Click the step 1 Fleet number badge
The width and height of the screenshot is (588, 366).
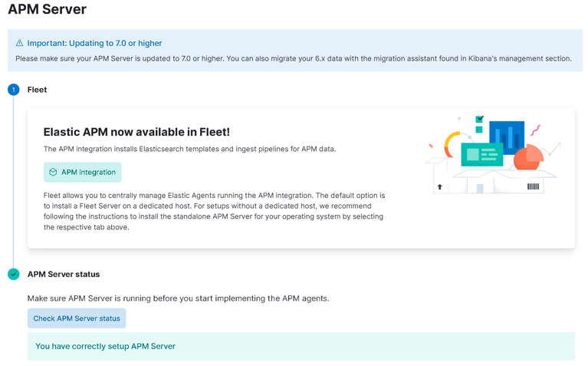(x=14, y=90)
